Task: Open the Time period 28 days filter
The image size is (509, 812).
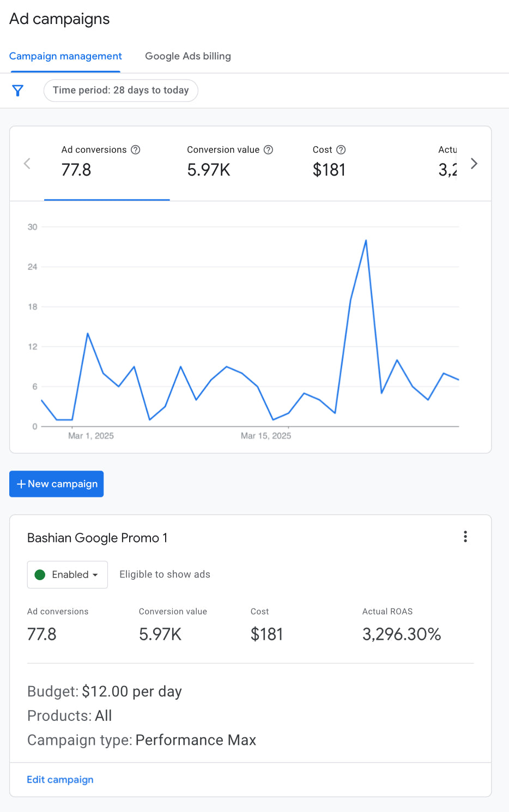Action: [x=120, y=90]
